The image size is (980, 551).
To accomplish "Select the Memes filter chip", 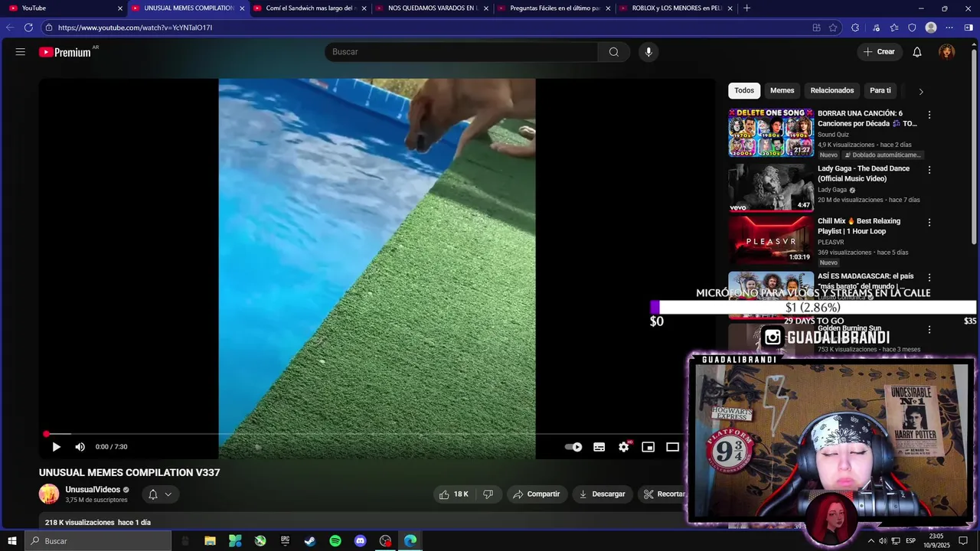I will click(x=782, y=90).
